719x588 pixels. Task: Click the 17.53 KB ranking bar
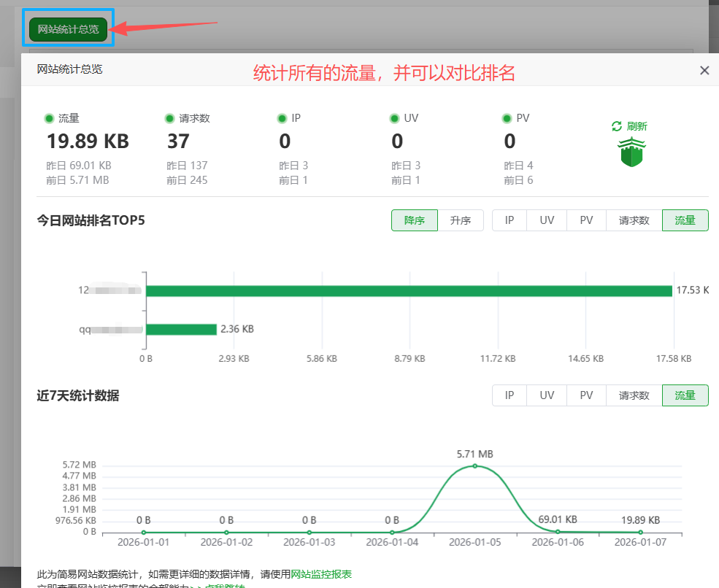click(409, 290)
